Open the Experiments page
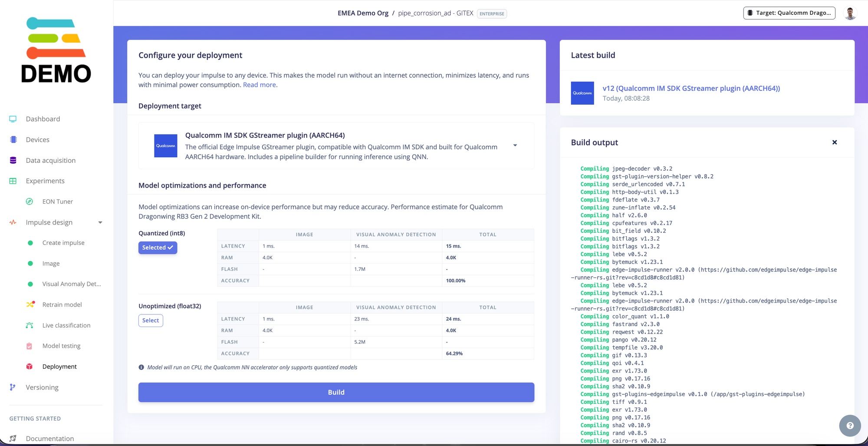The image size is (868, 446). (x=45, y=181)
